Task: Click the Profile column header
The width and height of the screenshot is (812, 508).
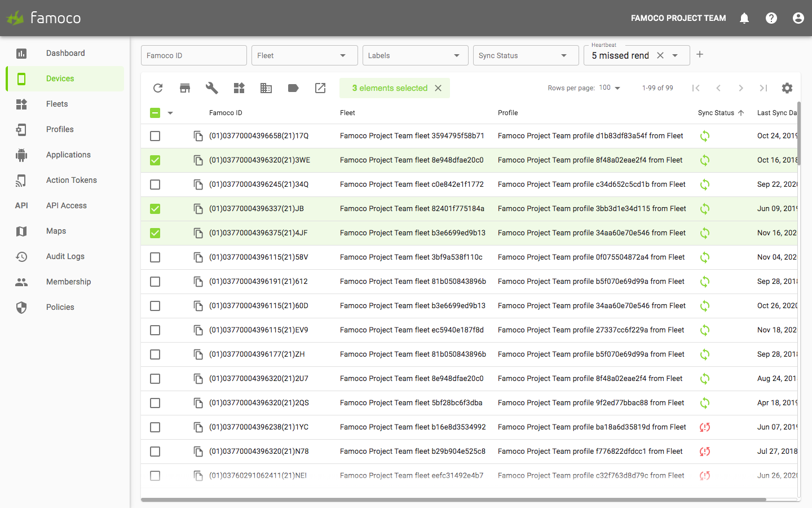Action: coord(507,113)
